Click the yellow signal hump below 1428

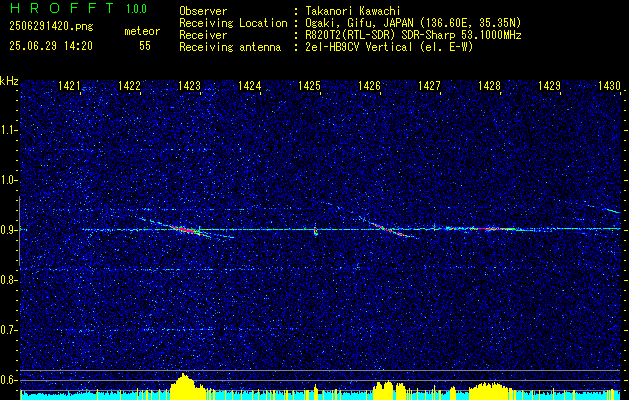point(488,391)
